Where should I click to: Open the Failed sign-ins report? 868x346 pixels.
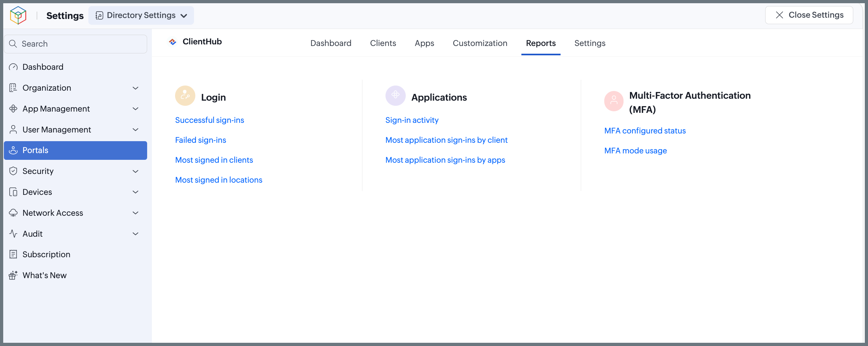tap(200, 140)
